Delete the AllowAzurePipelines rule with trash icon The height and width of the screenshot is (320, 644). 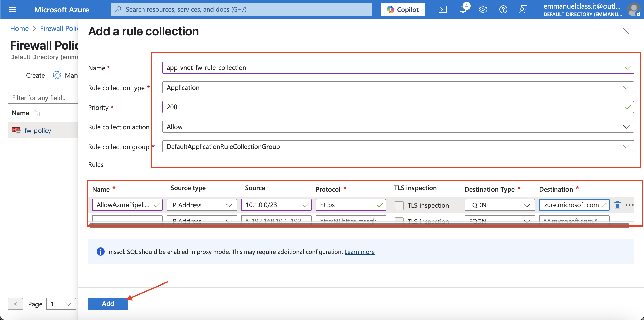pos(618,205)
